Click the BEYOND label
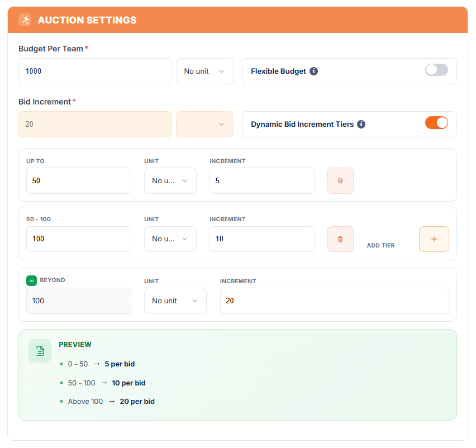This screenshot has height=448, width=476. pos(53,280)
